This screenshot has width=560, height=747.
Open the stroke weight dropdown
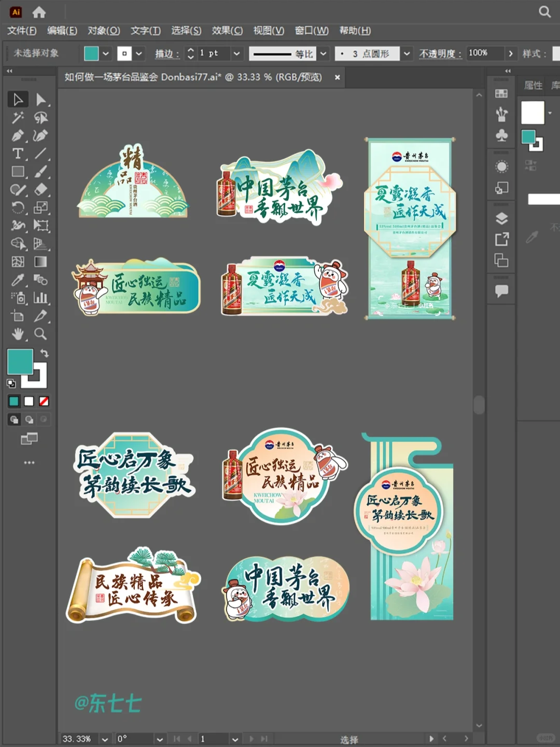click(236, 53)
